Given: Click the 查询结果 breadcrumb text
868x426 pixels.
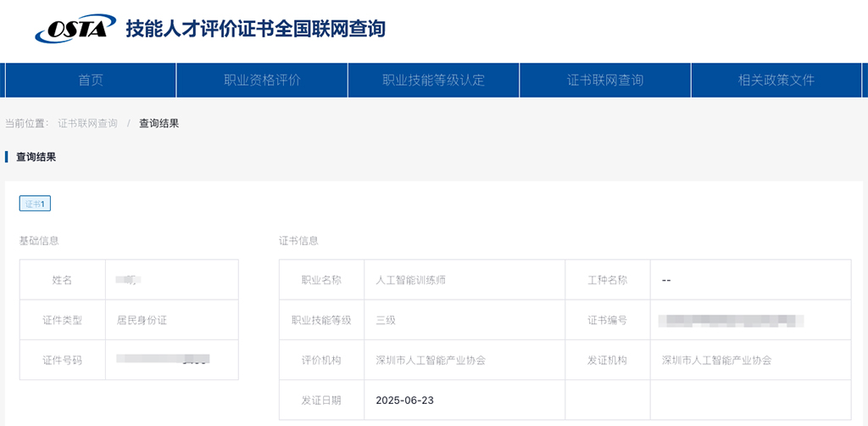Looking at the screenshot, I should point(159,123).
